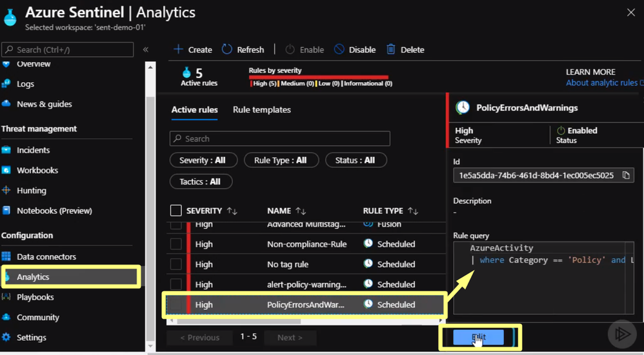Viewport: 644px width, 355px height.
Task: Open the Logs sidebar icon
Action: click(x=6, y=84)
